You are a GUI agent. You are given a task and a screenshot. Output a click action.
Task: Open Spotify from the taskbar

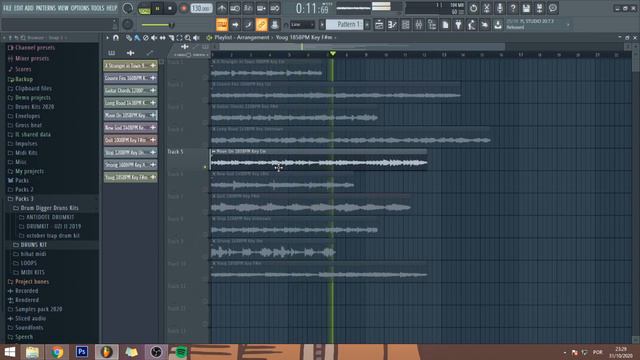coord(181,351)
